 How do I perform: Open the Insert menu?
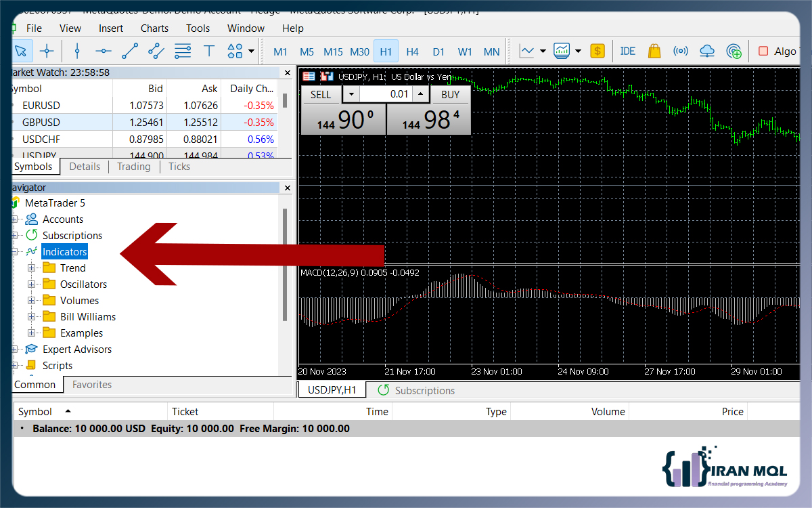point(111,28)
